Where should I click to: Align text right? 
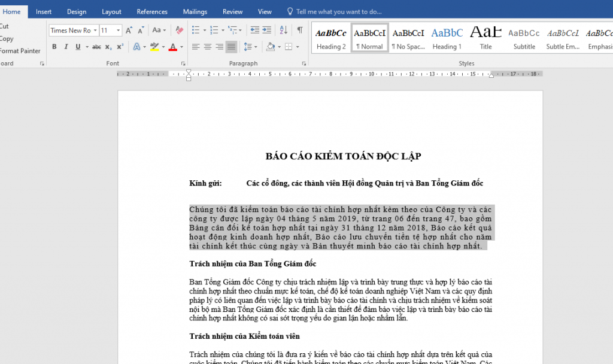point(219,47)
